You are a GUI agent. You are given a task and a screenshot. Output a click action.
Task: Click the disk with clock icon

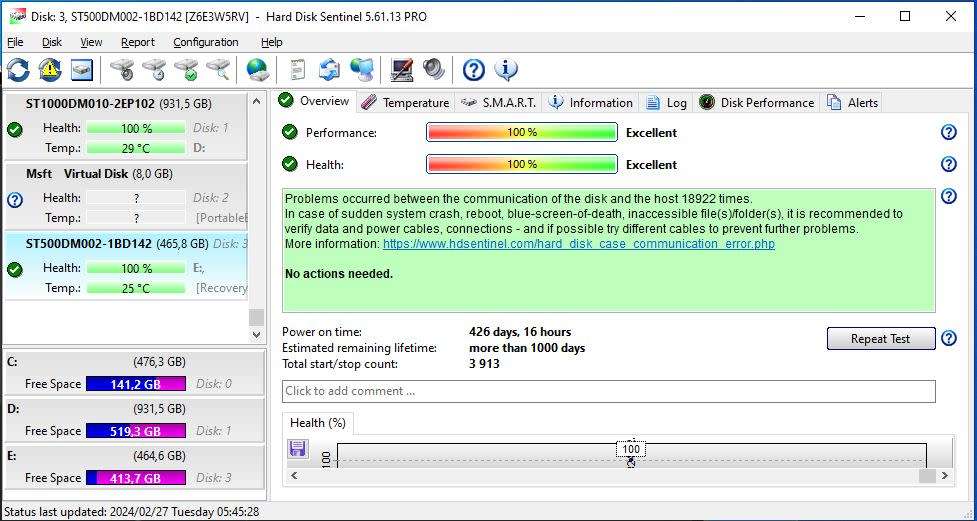tap(154, 70)
